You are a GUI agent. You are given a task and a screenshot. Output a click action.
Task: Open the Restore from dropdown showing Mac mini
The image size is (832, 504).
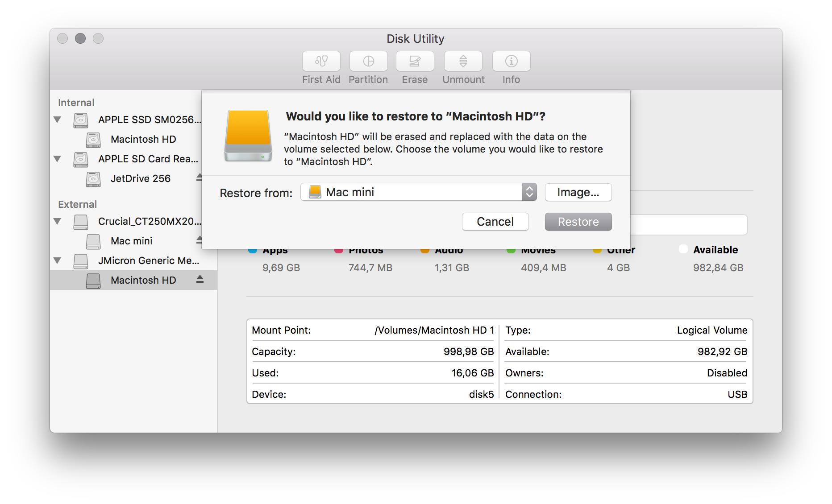[419, 192]
